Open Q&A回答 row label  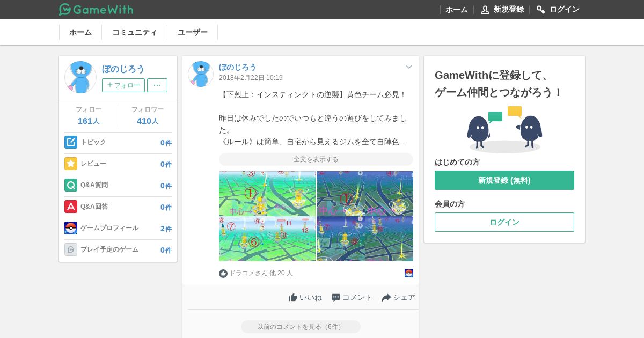point(94,207)
